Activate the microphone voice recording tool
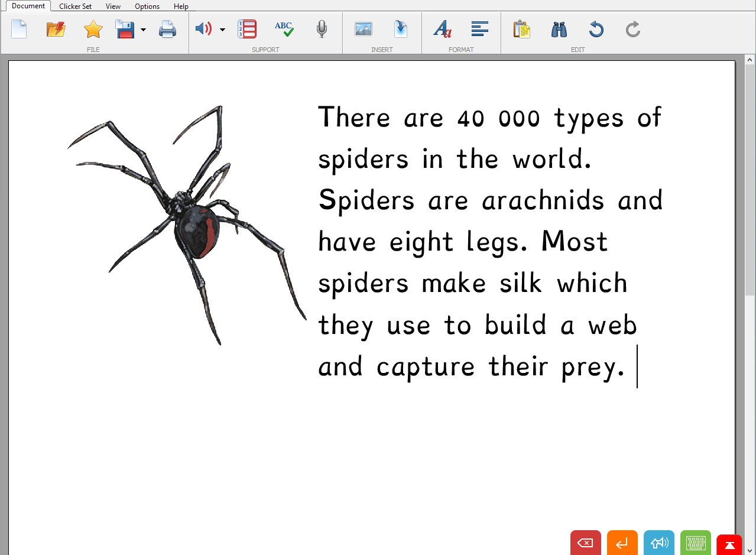This screenshot has height=555, width=756. click(x=321, y=28)
